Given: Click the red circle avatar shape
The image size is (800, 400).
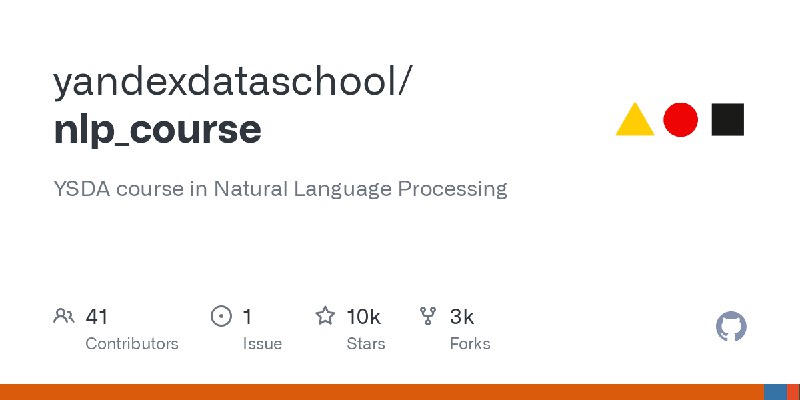Looking at the screenshot, I should tap(680, 119).
